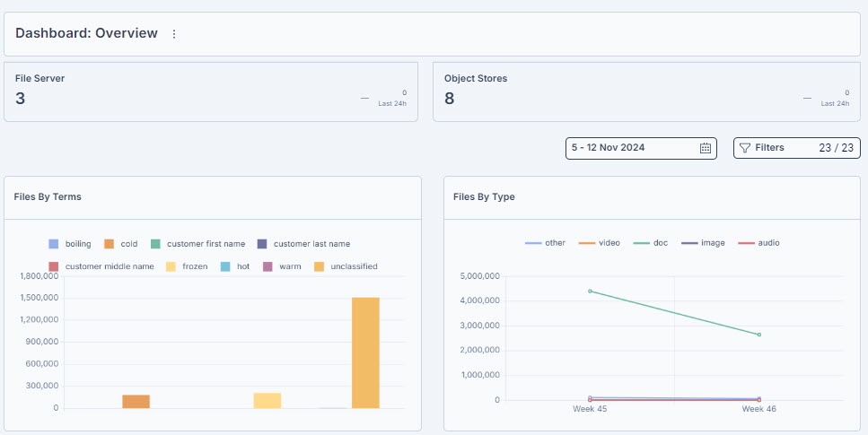Image resolution: width=868 pixels, height=435 pixels.
Task: Toggle the hot legend item
Action: point(235,266)
